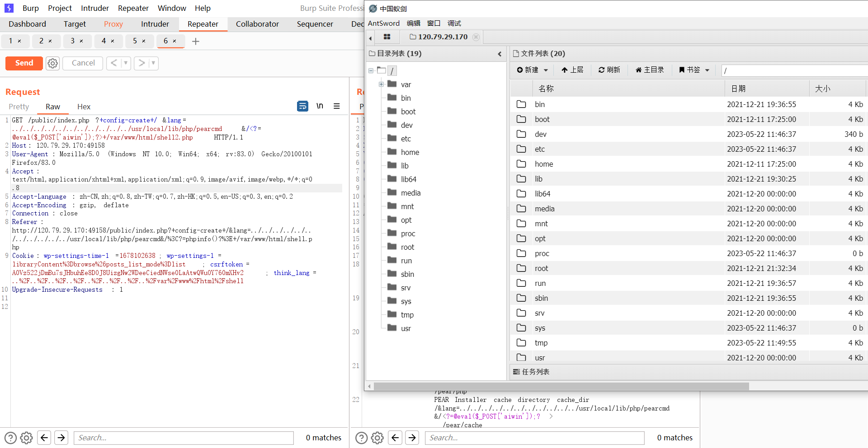Switch to Repeater tab 4
This screenshot has width=868, height=448.
tap(104, 41)
